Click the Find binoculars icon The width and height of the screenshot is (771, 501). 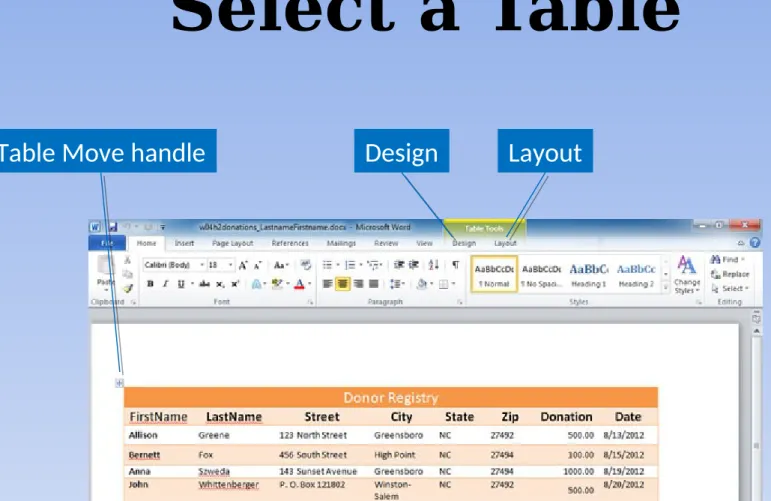point(715,259)
